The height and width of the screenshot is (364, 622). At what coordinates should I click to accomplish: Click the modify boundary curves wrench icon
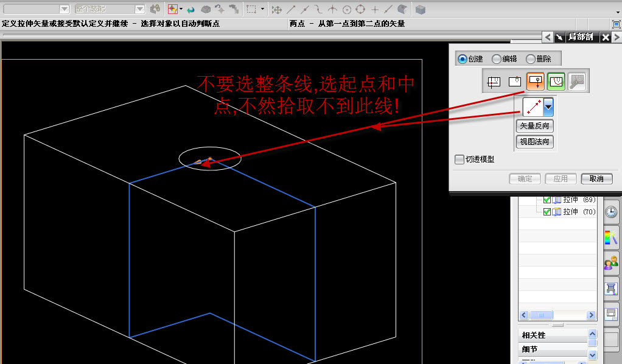coord(577,82)
